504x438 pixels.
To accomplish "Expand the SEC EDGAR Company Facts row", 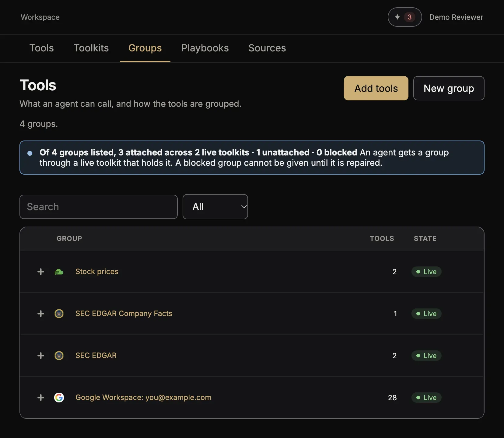I will pyautogui.click(x=41, y=314).
